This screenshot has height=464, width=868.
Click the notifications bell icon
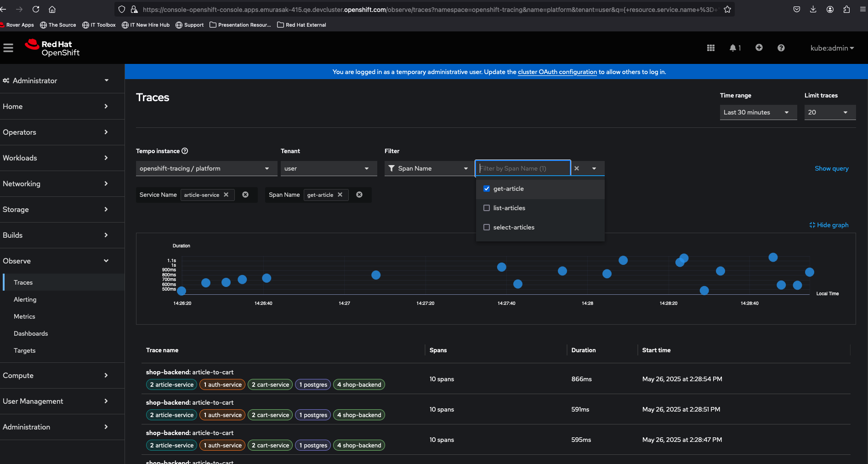[733, 48]
